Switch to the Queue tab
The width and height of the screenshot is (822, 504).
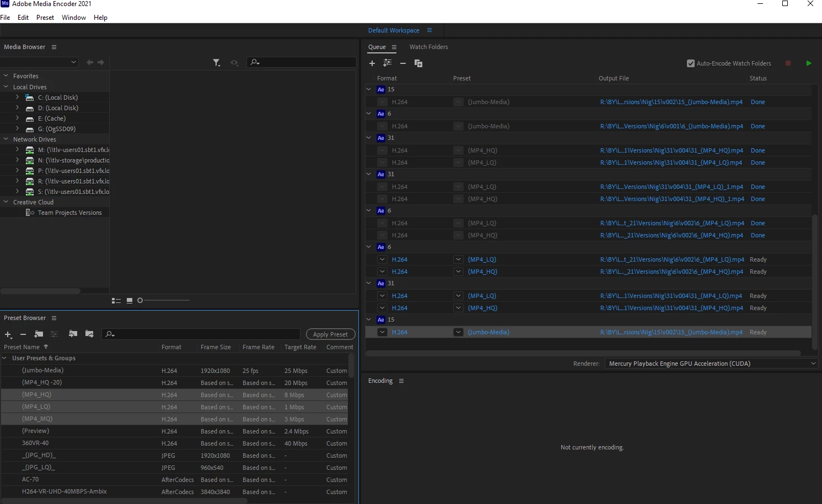(377, 47)
